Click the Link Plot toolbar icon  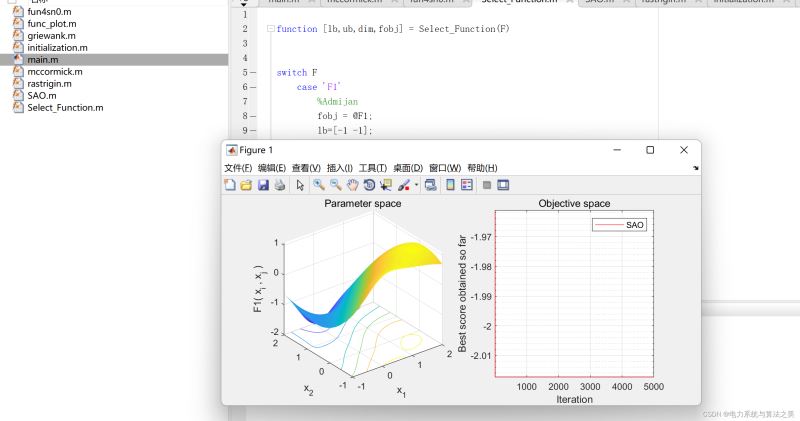pos(430,185)
